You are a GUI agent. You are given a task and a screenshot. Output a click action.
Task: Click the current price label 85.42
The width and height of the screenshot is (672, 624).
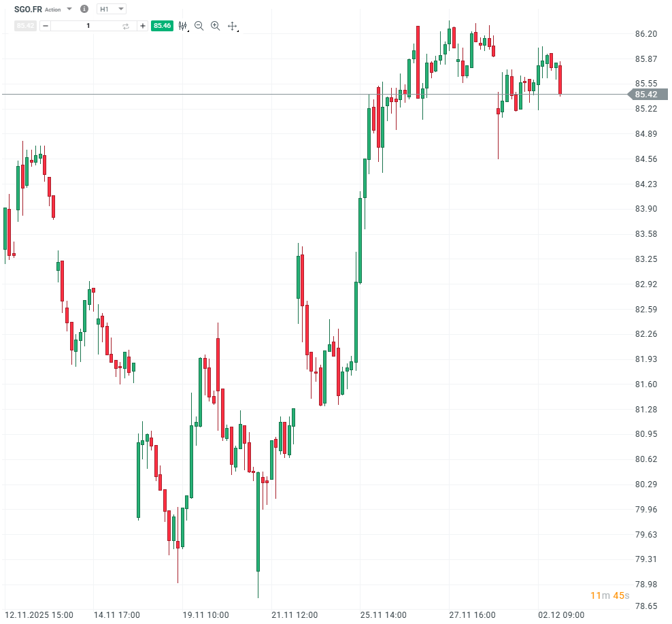click(645, 95)
